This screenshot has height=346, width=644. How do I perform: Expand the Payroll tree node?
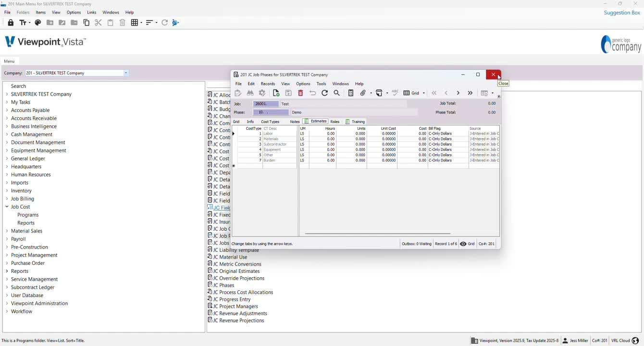point(7,239)
